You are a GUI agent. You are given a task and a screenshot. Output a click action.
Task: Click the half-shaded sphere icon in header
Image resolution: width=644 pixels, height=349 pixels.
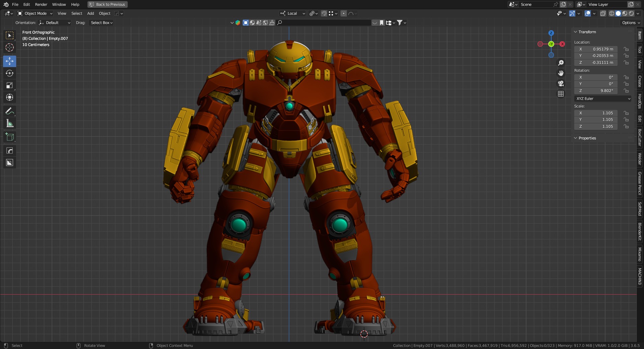(252, 23)
